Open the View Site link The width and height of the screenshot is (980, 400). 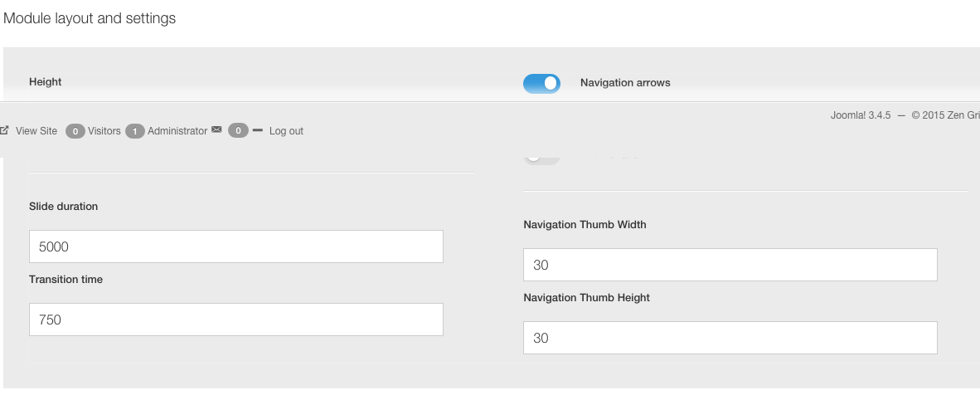pyautogui.click(x=36, y=131)
